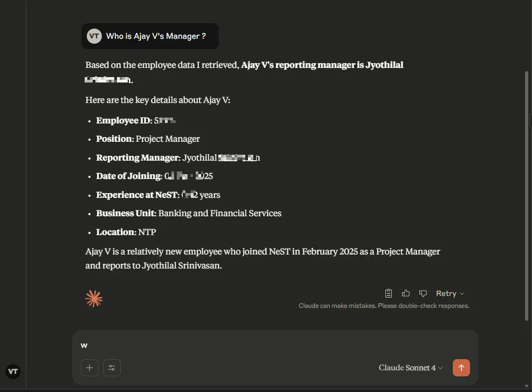The width and height of the screenshot is (532, 392).
Task: Expand the chevron beside Retry
Action: pos(462,293)
